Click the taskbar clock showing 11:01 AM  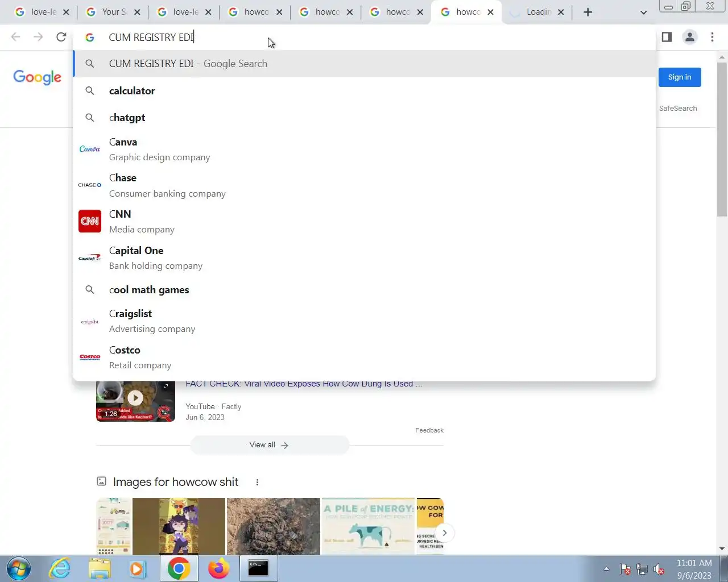694,569
